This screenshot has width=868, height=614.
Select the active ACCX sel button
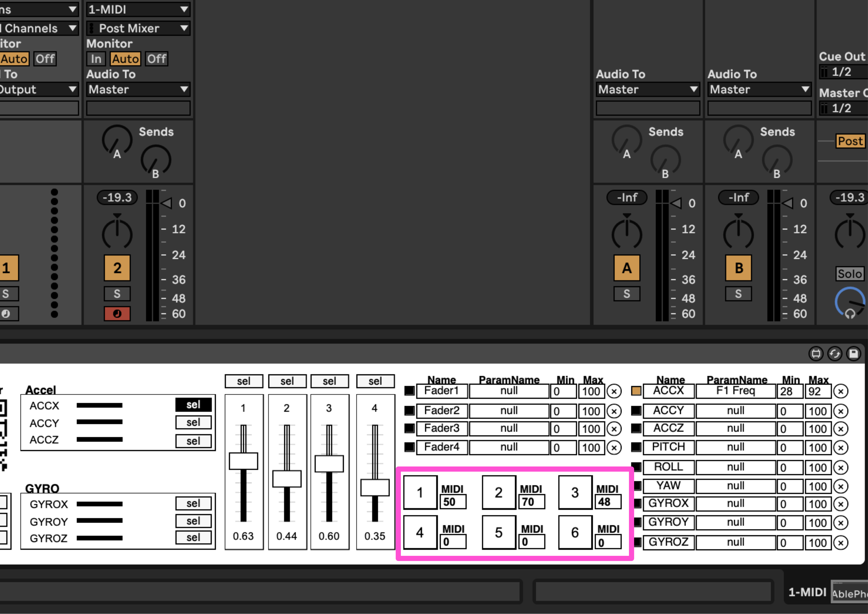[x=193, y=405]
